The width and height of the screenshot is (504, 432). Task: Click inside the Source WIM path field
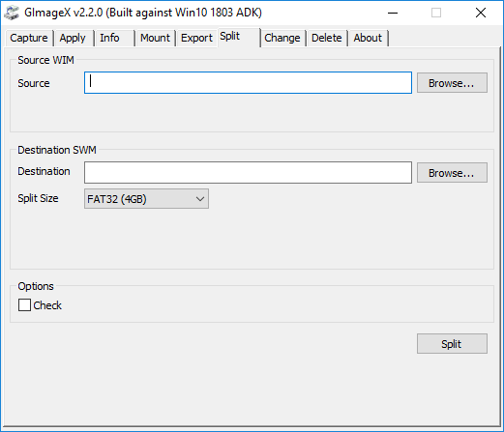(x=248, y=83)
